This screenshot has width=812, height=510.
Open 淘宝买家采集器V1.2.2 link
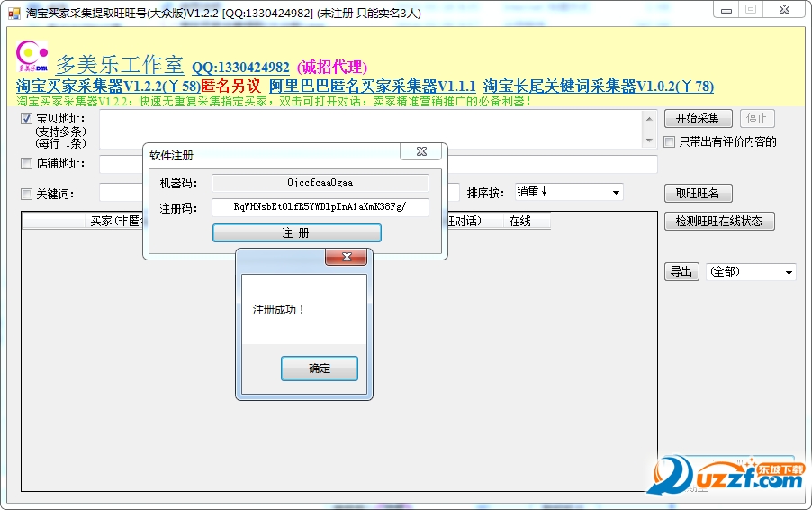[x=108, y=86]
